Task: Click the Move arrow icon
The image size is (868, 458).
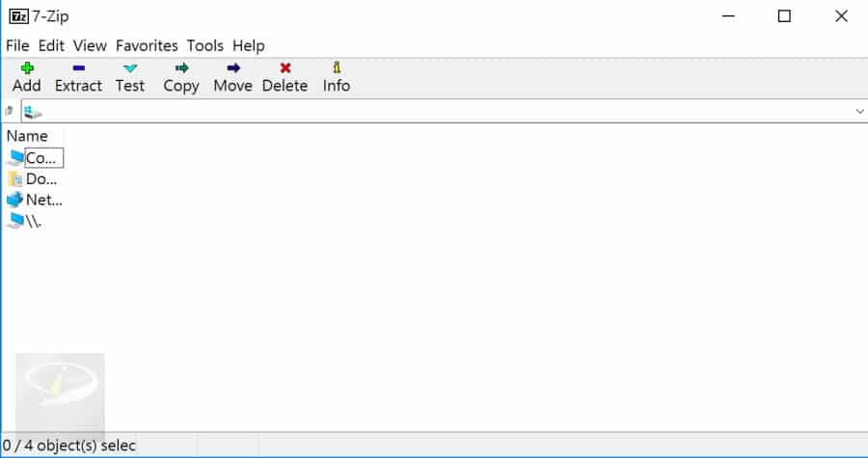Action: pyautogui.click(x=233, y=68)
